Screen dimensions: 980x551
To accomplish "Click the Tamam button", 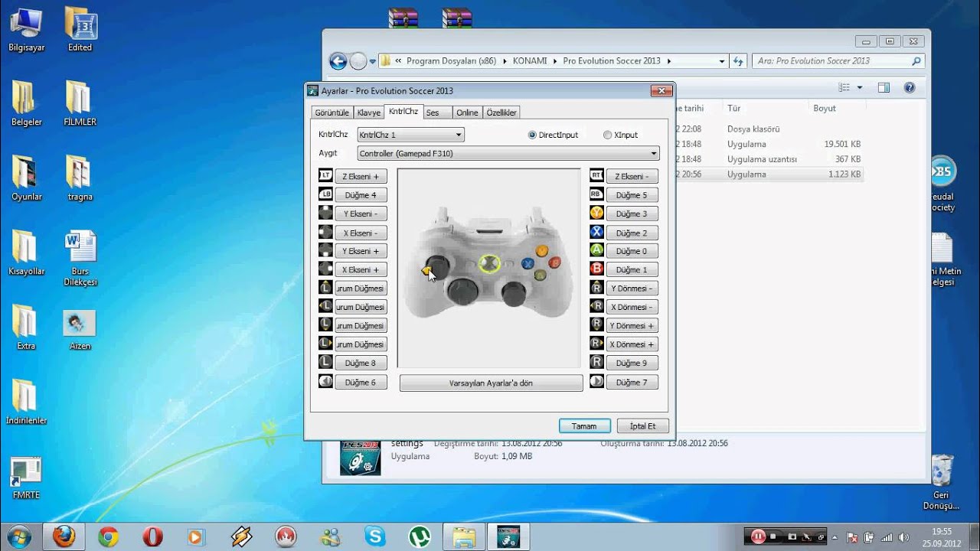I will tap(584, 426).
